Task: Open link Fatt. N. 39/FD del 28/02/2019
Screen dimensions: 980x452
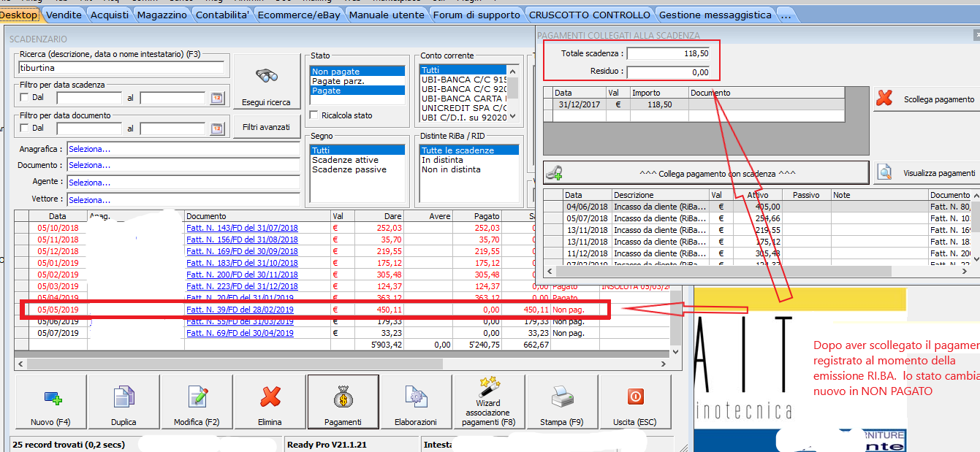Action: [x=240, y=310]
